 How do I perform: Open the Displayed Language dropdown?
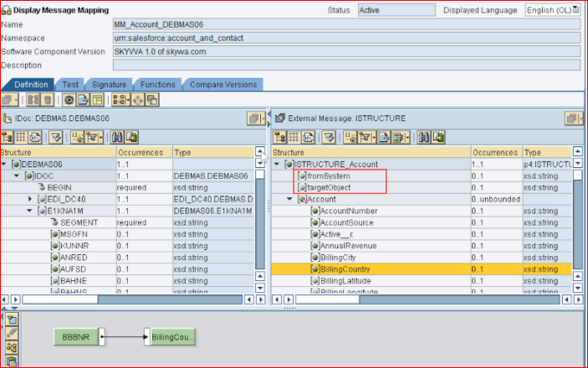(x=576, y=10)
